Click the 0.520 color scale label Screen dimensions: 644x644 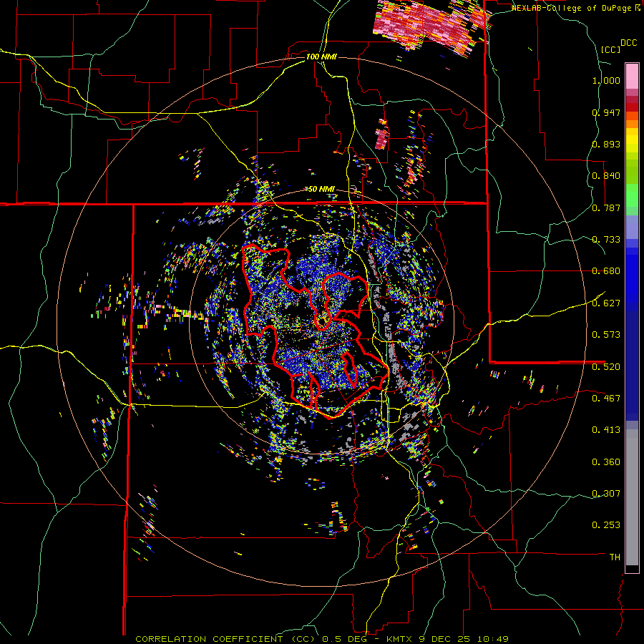pos(606,367)
